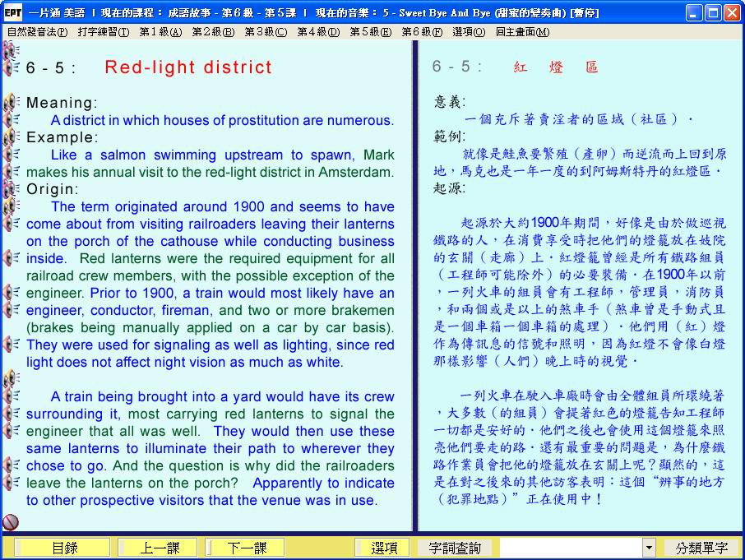Click the EPT application icon in title bar

tap(12, 12)
